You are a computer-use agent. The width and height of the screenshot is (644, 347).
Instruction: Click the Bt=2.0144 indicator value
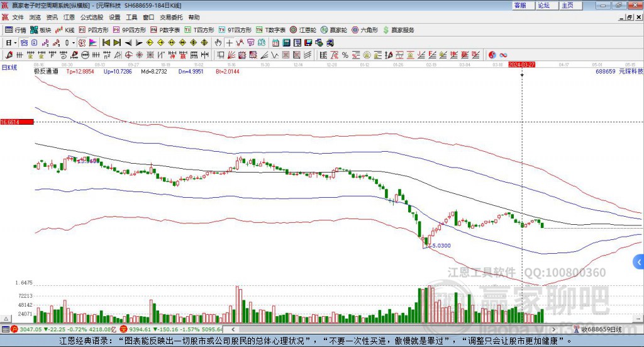click(228, 72)
